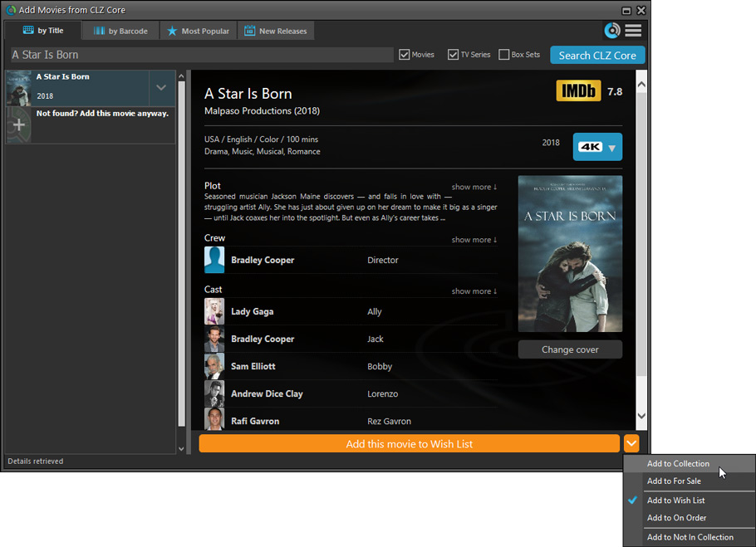Click the Details retrieved status text

(x=35, y=462)
